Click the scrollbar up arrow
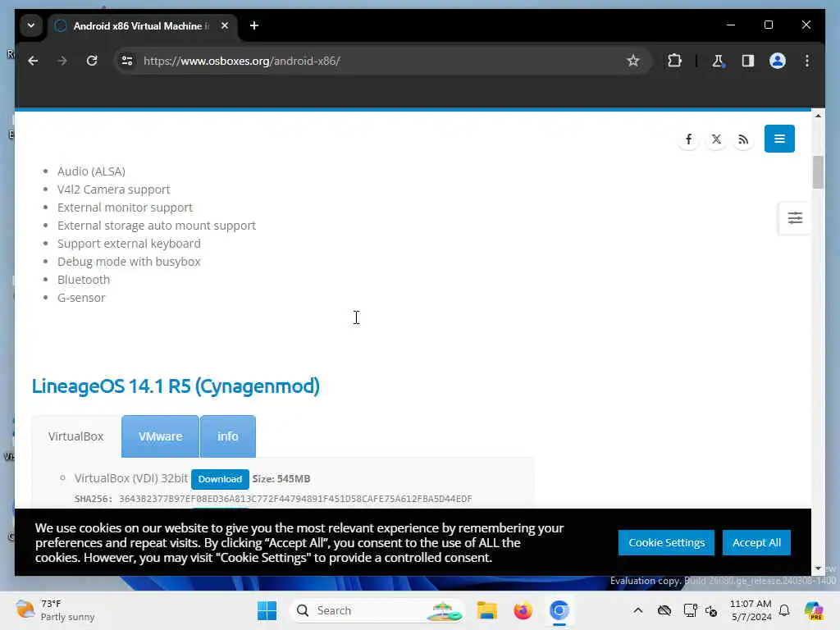The height and width of the screenshot is (630, 840). click(818, 116)
